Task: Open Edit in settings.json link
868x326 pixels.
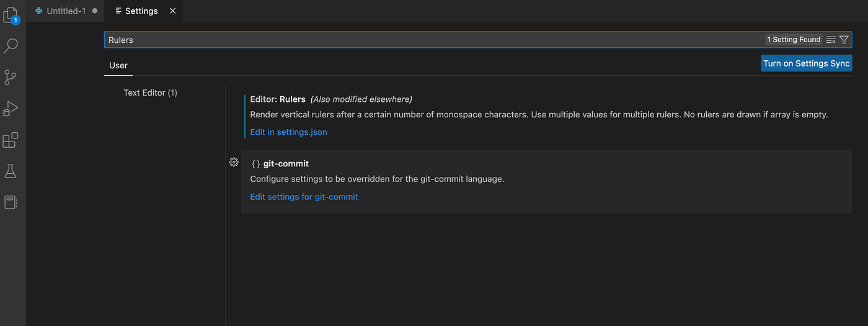Action: (288, 132)
